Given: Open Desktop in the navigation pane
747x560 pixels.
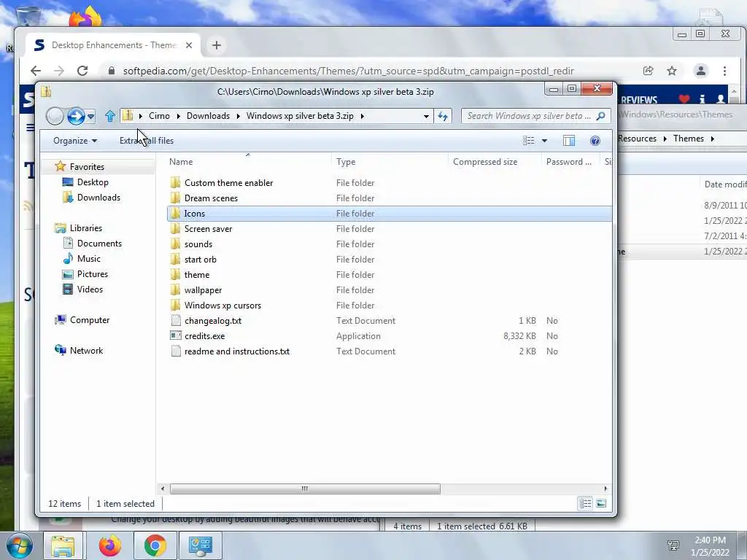Looking at the screenshot, I should tap(93, 182).
